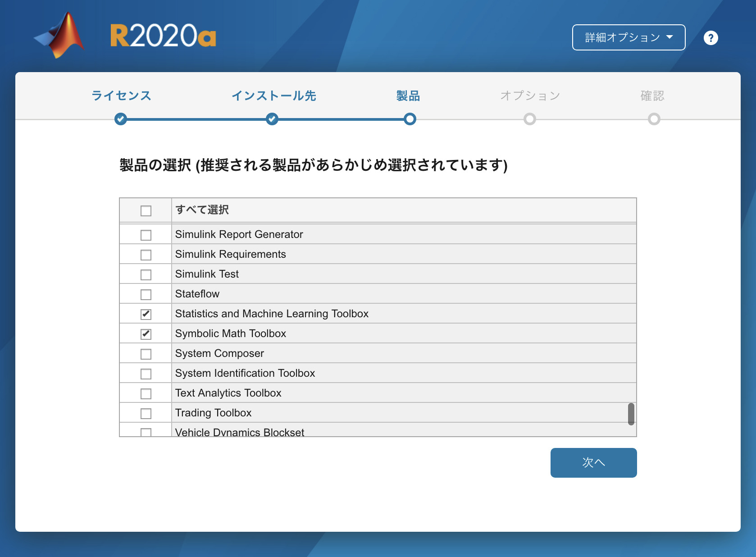Click the Simulink Test row text
The width and height of the screenshot is (756, 557).
207,274
